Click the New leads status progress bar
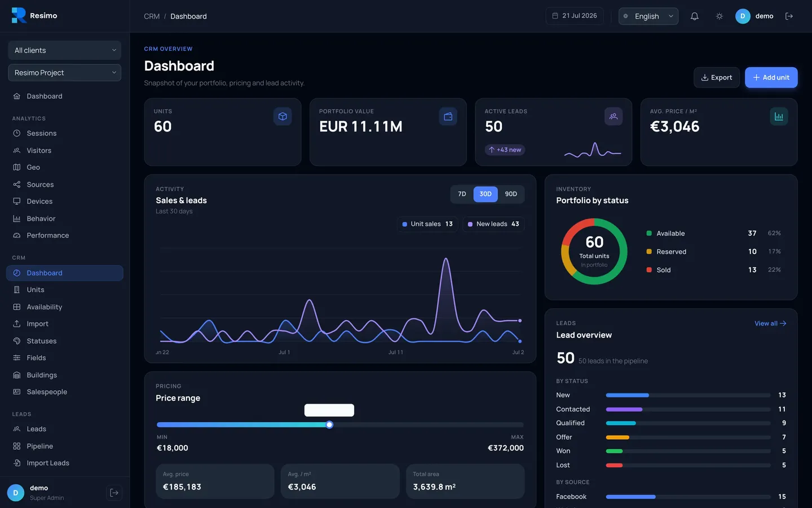The image size is (812, 508). (x=688, y=395)
